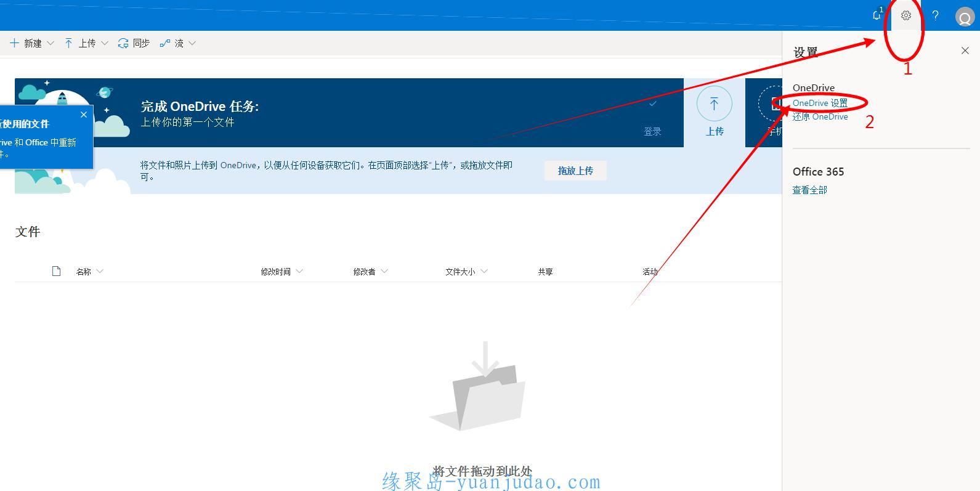Click the file type icon column header
Viewport: 980px width, 491px height.
57,271
